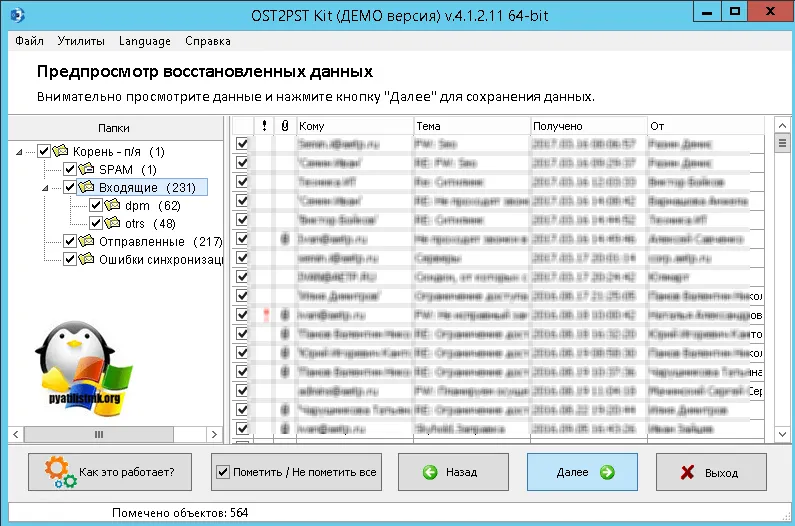Collapse the Входящие folder node
Screen dimensions: 795x526
pos(45,188)
